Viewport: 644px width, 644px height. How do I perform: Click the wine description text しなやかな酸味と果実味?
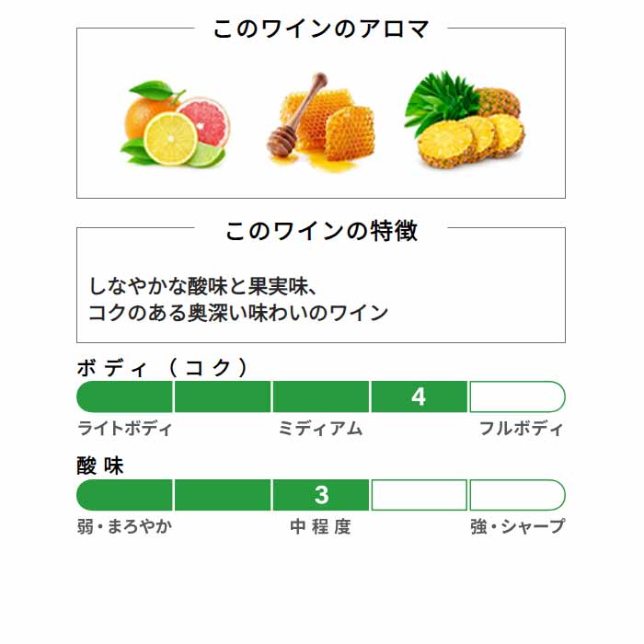tap(203, 286)
